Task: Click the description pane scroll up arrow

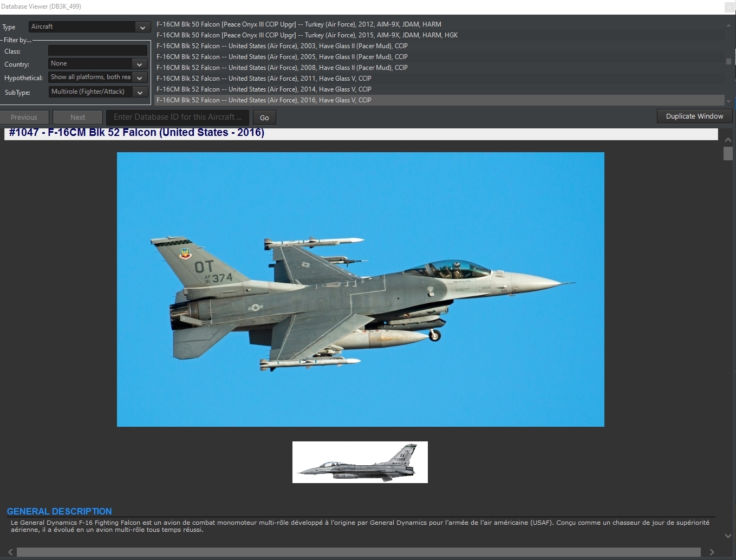Action: tap(728, 140)
